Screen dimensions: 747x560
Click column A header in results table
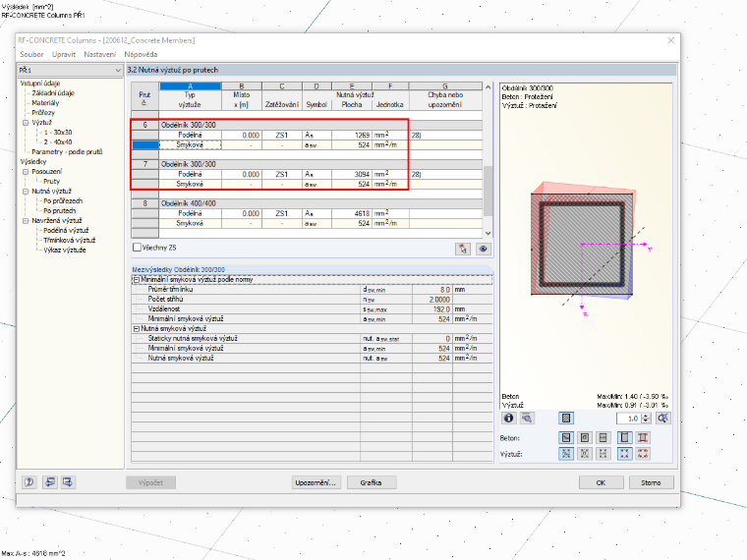[190, 86]
